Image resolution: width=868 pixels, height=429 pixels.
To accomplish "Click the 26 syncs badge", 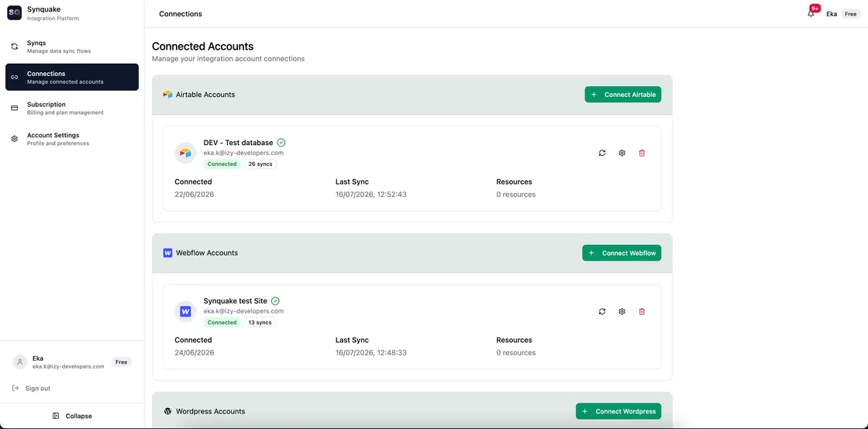I will pyautogui.click(x=260, y=164).
